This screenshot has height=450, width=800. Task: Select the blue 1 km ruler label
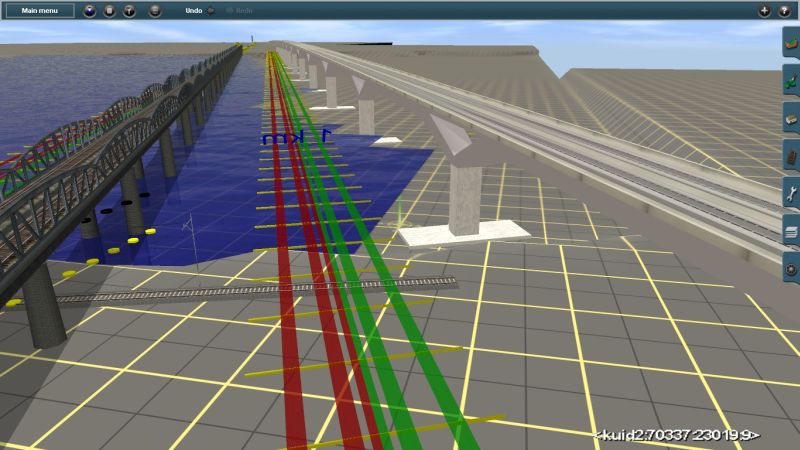(x=296, y=137)
